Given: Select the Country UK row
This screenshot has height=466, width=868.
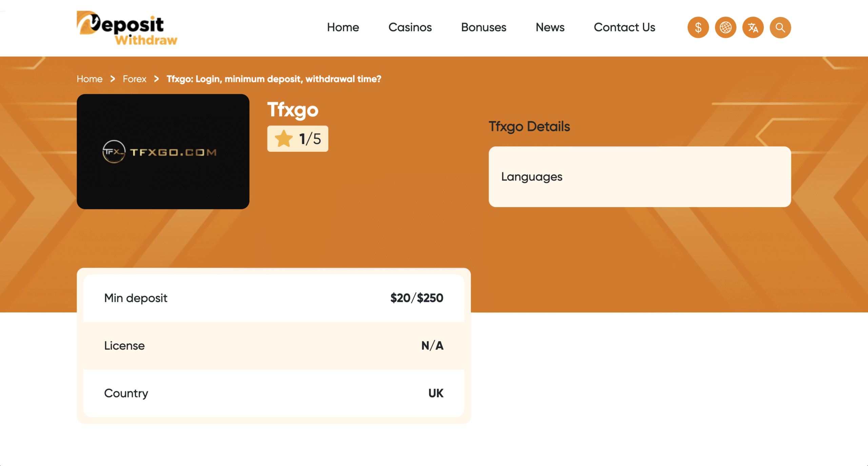Looking at the screenshot, I should [273, 393].
